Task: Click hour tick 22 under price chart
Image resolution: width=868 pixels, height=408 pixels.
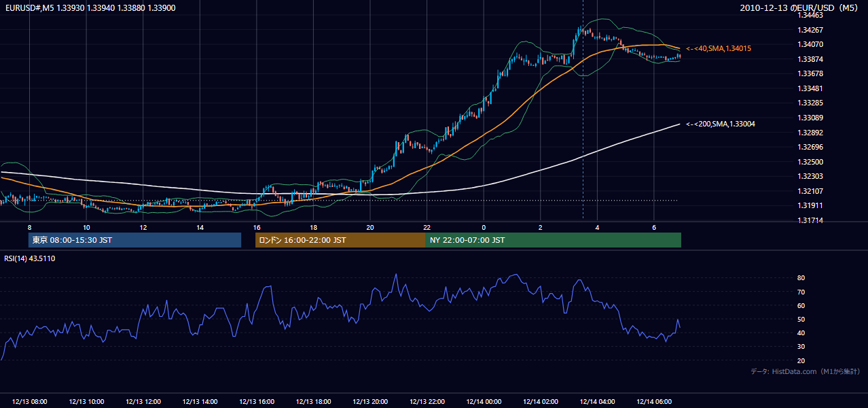Action: coord(427,227)
